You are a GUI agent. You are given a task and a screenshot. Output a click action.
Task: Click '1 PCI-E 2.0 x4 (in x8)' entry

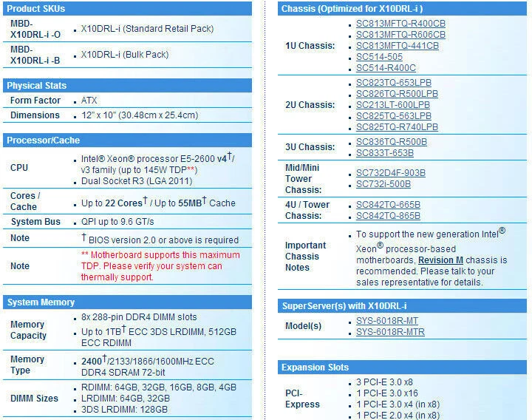pos(398,416)
